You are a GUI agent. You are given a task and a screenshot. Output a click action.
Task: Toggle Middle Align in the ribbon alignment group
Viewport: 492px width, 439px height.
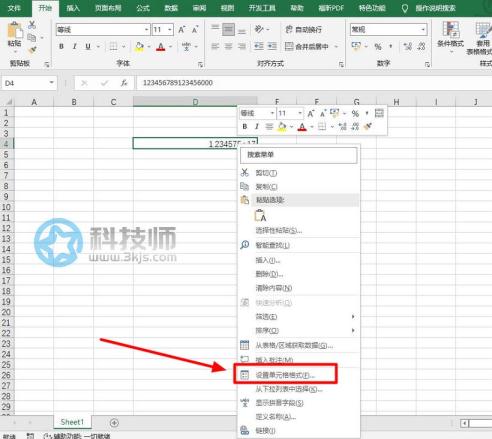coord(228,29)
